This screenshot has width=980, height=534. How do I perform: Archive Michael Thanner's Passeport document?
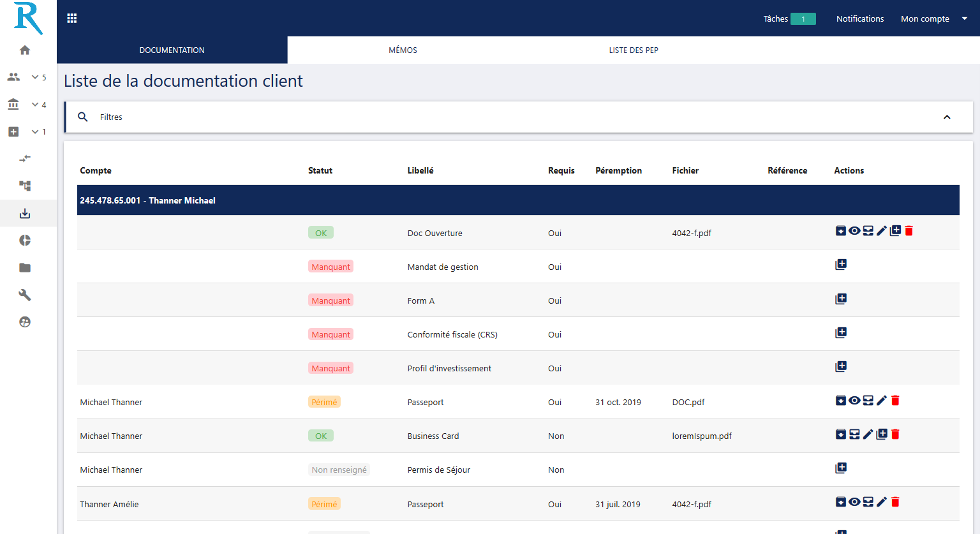841,401
